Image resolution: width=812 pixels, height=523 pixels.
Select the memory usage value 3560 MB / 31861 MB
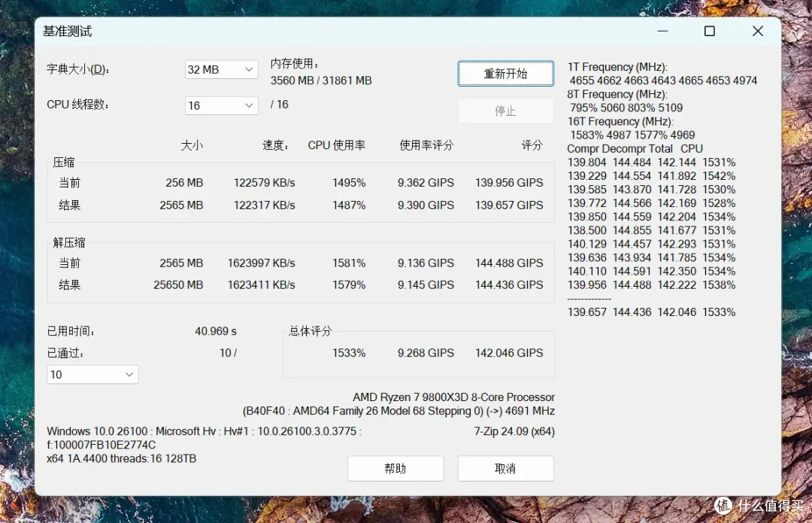point(321,81)
